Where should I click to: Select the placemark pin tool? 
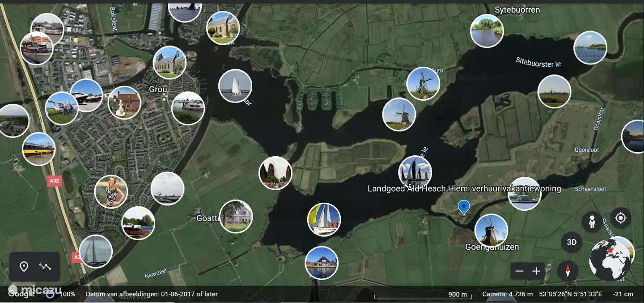(x=25, y=266)
